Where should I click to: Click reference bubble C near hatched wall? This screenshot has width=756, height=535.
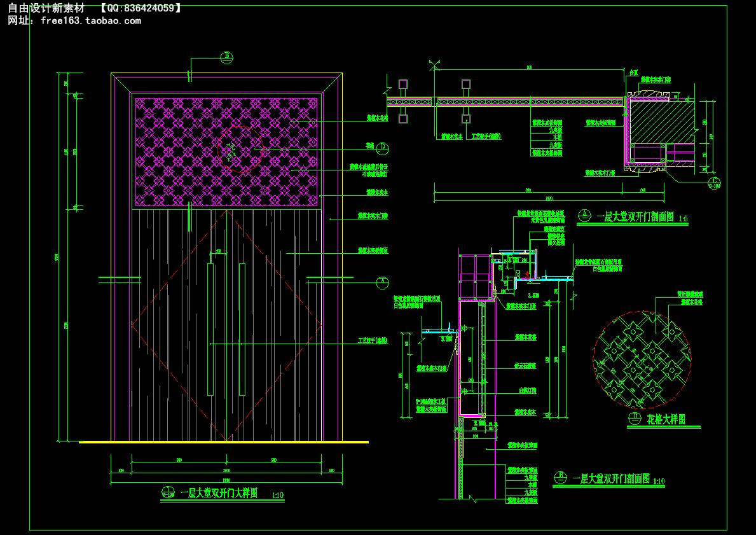coord(714,183)
